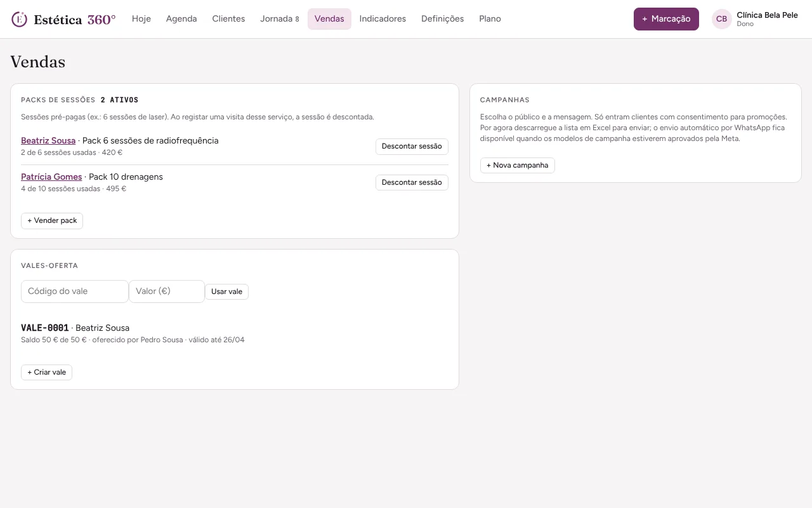Click the 'Saldo 50 € de 50 €' voucher details
Image resolution: width=812 pixels, height=508 pixels.
coord(133,340)
